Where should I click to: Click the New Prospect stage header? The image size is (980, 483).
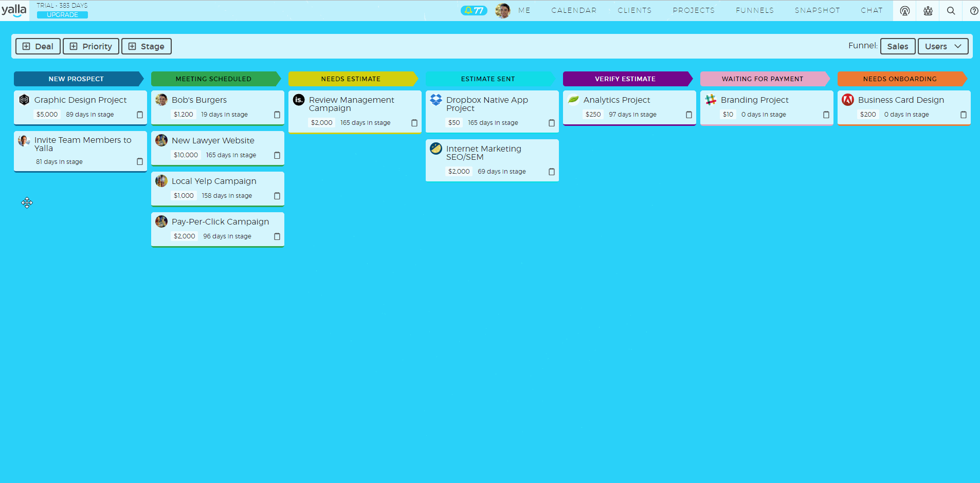coord(79,79)
